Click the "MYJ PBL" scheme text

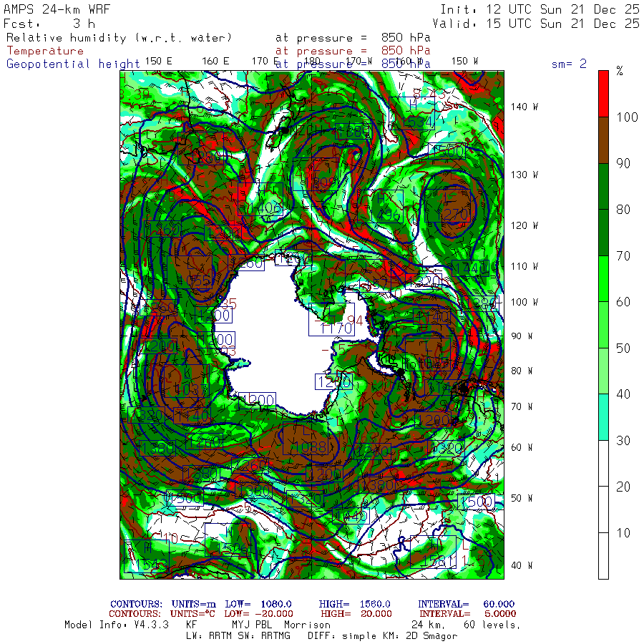click(252, 625)
